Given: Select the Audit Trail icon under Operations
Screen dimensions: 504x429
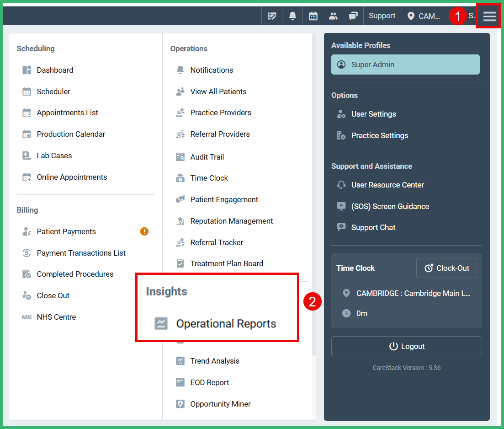Looking at the screenshot, I should tap(180, 157).
